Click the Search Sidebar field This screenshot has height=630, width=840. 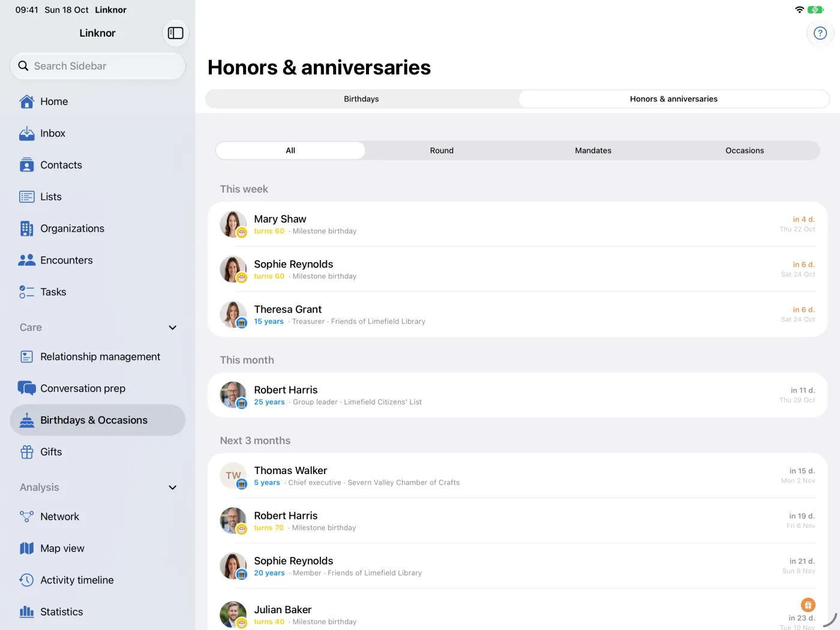(98, 66)
